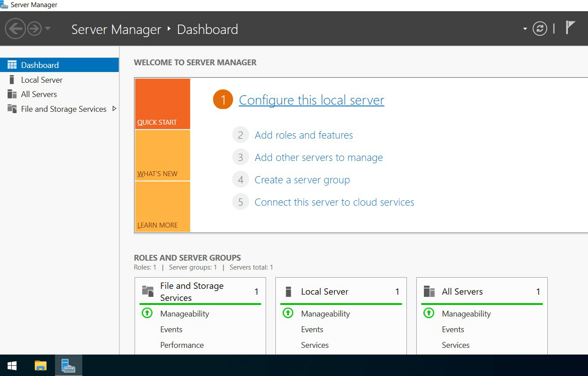Click the Local Server icon in sidebar
Image resolution: width=588 pixels, height=376 pixels.
tap(12, 80)
